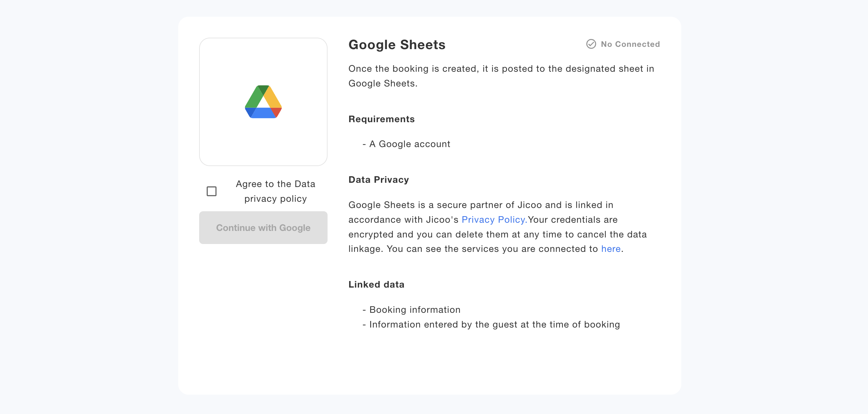Image resolution: width=868 pixels, height=414 pixels.
Task: Click the '- Booking information' line
Action: pos(411,310)
